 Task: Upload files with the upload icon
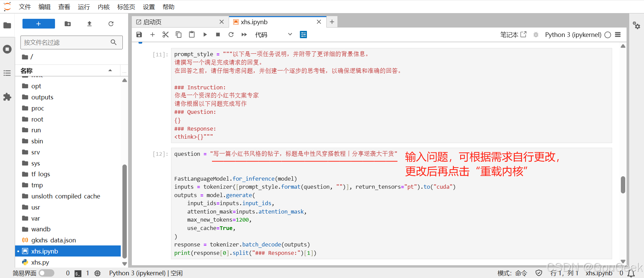click(89, 24)
